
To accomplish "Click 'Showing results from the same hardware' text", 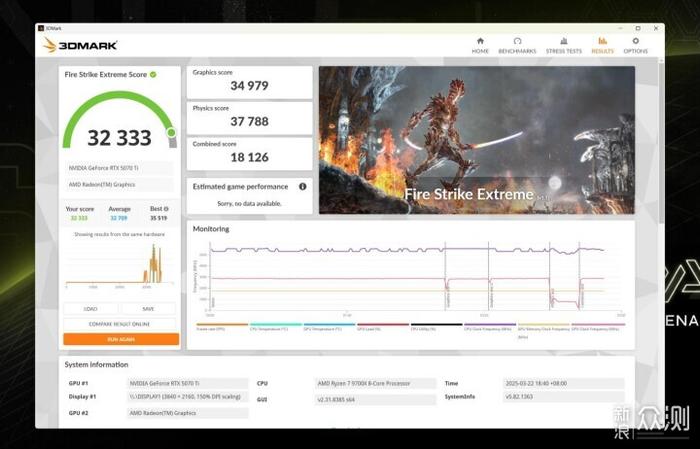I will (119, 234).
